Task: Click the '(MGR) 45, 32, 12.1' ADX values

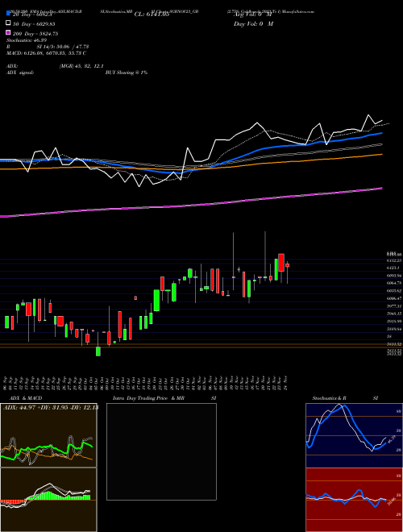Action: pyautogui.click(x=81, y=66)
